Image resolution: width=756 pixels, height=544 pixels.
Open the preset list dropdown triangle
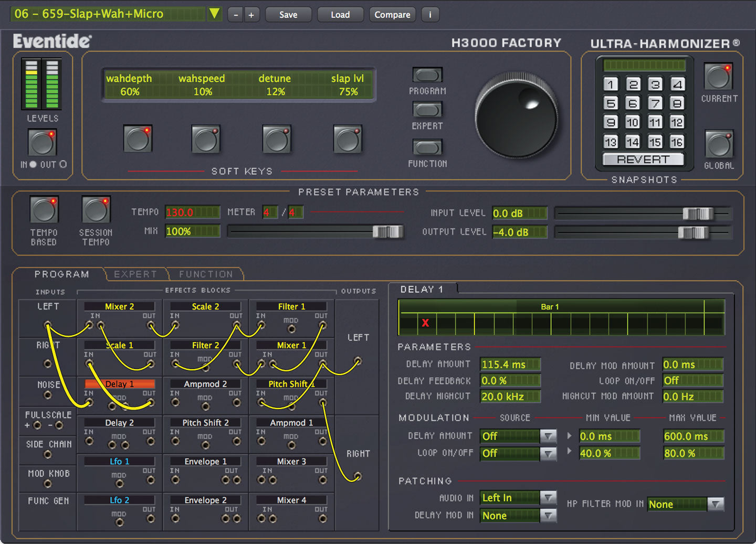(215, 14)
